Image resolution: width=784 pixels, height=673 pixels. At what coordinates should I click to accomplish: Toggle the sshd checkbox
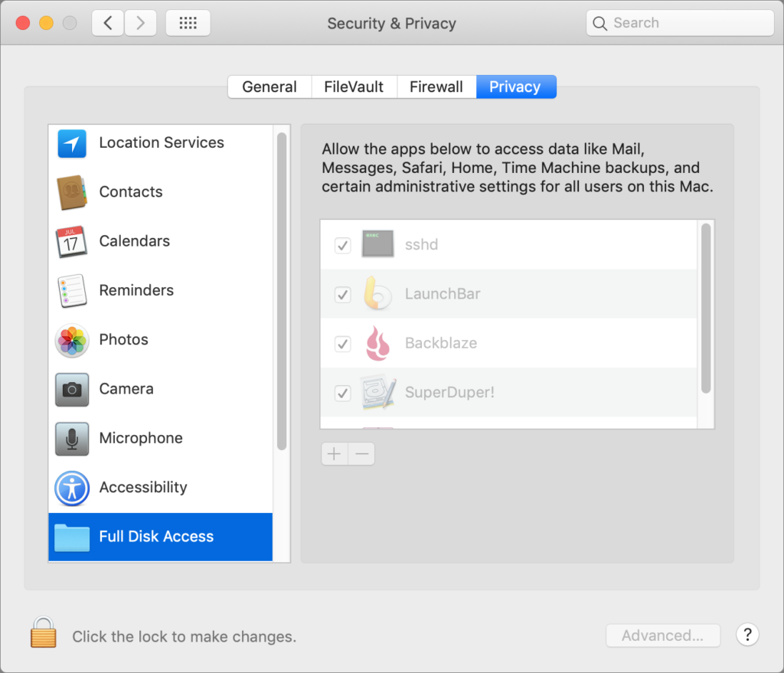tap(342, 245)
